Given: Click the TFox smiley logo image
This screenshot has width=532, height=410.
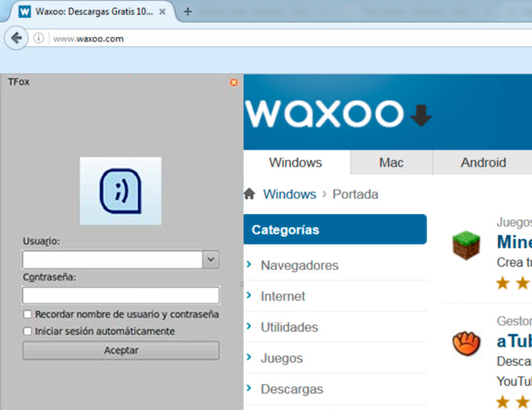Looking at the screenshot, I should (x=120, y=191).
